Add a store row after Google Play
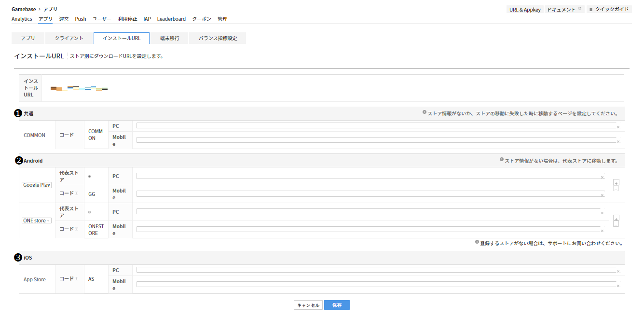The width and height of the screenshot is (644, 317). point(616,183)
